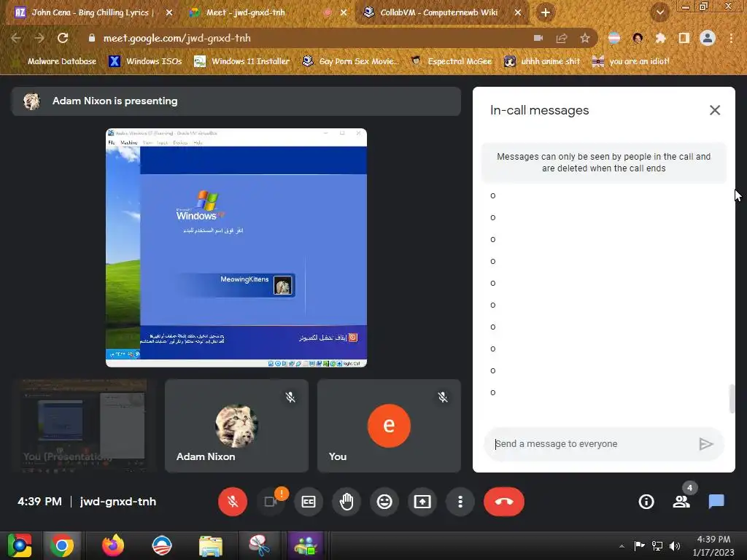This screenshot has height=560, width=747.
Task: Open you are an idiot! bookmark
Action: click(x=630, y=61)
